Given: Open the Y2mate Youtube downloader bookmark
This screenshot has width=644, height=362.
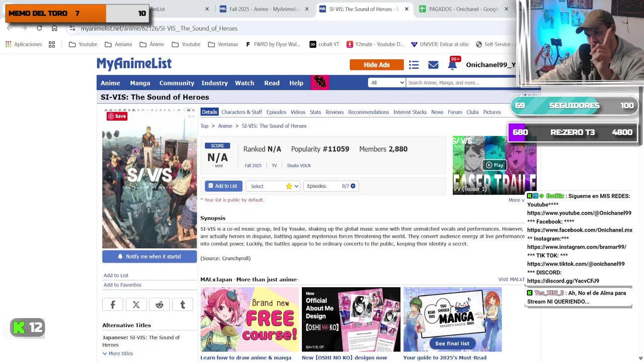Looking at the screenshot, I should [375, 44].
